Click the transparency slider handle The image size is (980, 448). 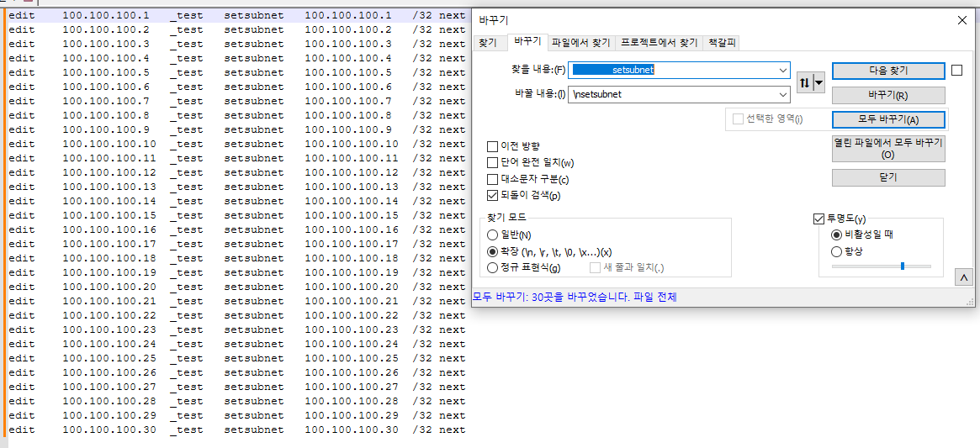tap(903, 266)
